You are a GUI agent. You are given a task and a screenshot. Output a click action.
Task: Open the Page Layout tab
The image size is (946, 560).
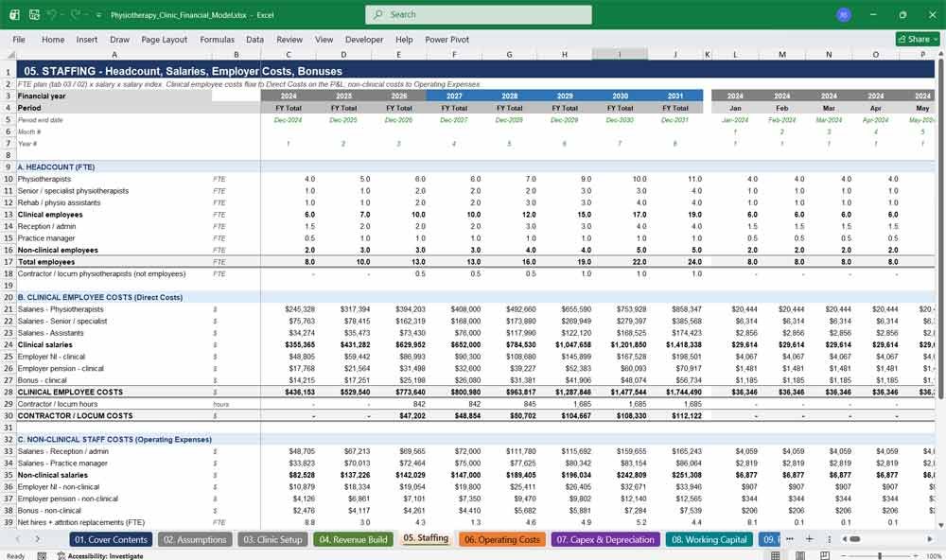point(164,39)
